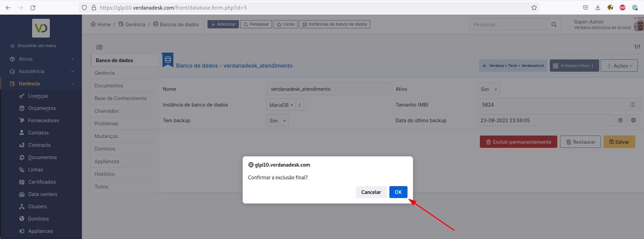The image size is (644, 239).
Task: Open the Ativo Sim dropdown
Action: [489, 89]
